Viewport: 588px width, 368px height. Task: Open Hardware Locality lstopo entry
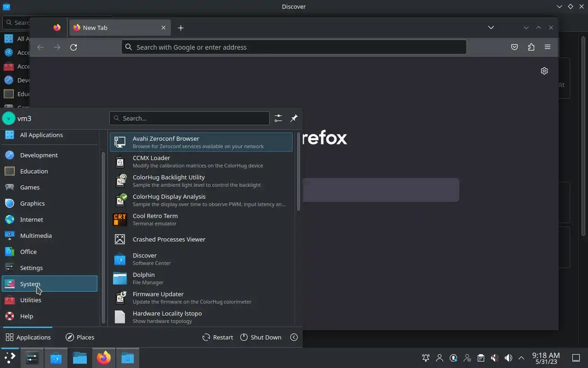coord(201,317)
